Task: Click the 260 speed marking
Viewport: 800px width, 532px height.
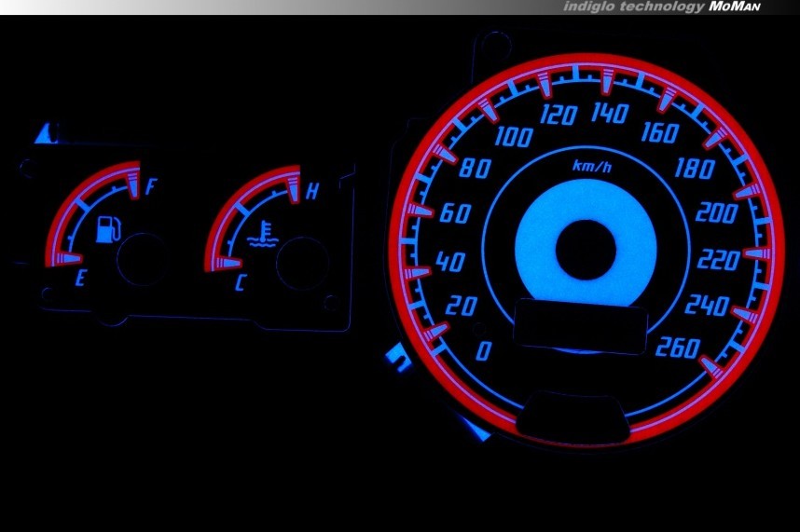Action: (x=678, y=348)
